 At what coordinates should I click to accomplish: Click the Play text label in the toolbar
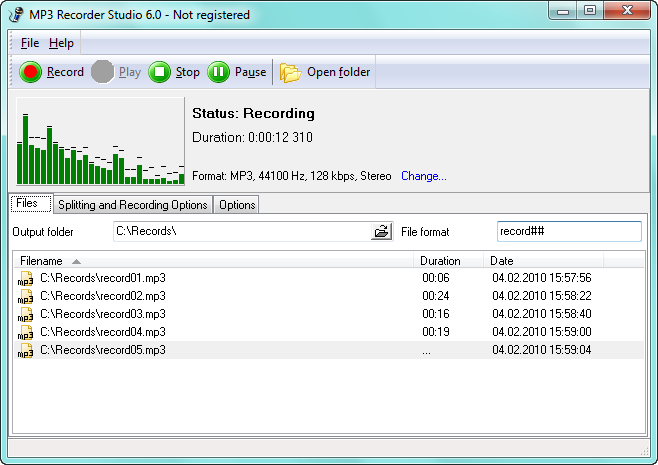tap(130, 72)
